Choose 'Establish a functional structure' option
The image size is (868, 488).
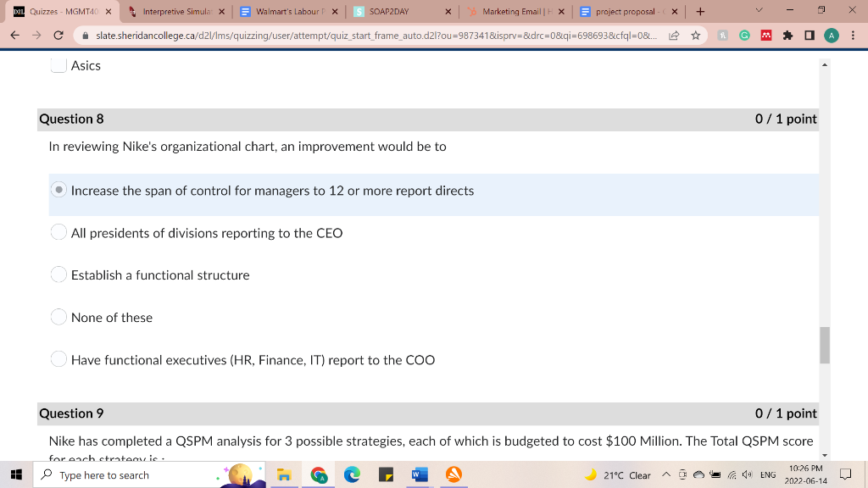point(58,274)
